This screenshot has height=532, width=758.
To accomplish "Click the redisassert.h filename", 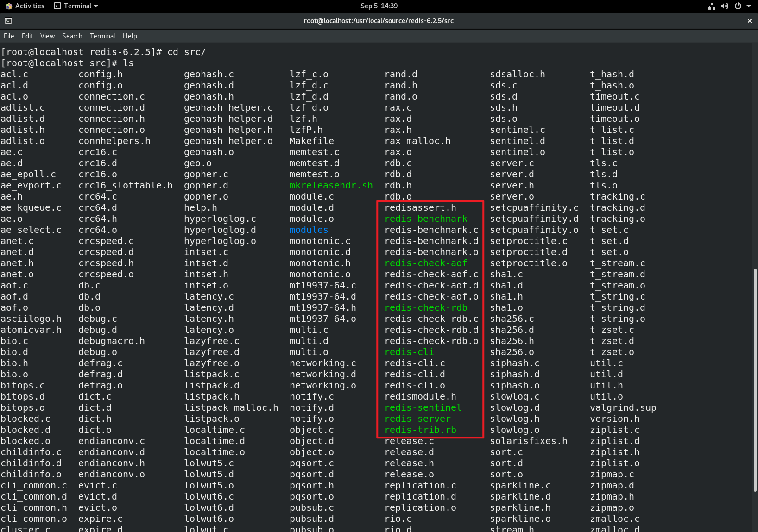I will (x=420, y=207).
